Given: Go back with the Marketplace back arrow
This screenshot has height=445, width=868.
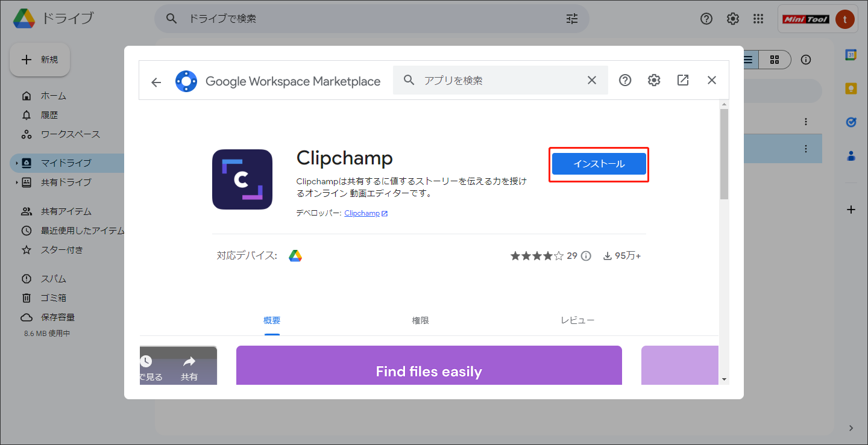Looking at the screenshot, I should (x=156, y=82).
